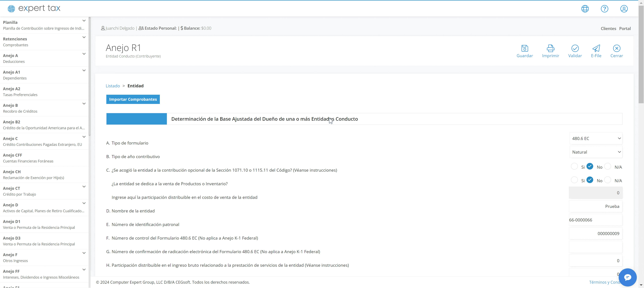Expand the Retenciones sidebar section
644x288 pixels.
[84, 37]
